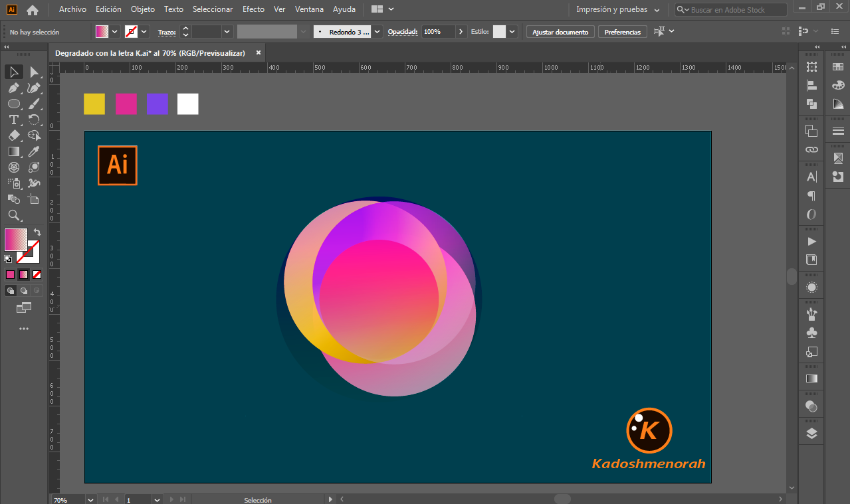Select the Artboard tool
Image resolution: width=850 pixels, height=504 pixels.
click(x=34, y=199)
